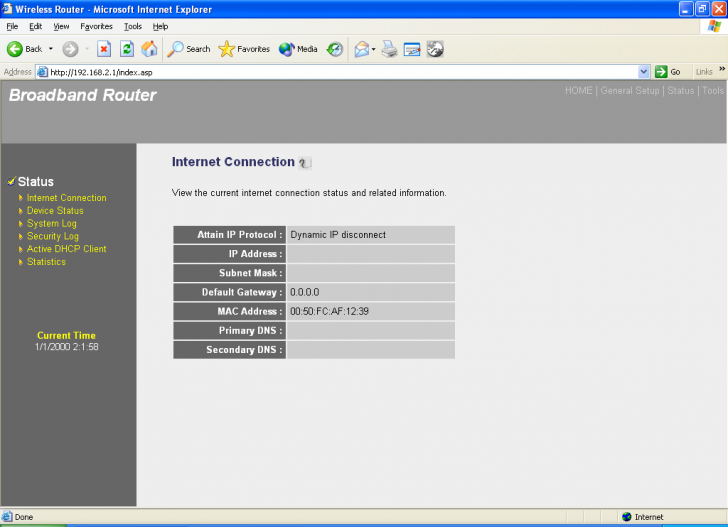Open Active DHCP Client in sidebar

coord(66,249)
